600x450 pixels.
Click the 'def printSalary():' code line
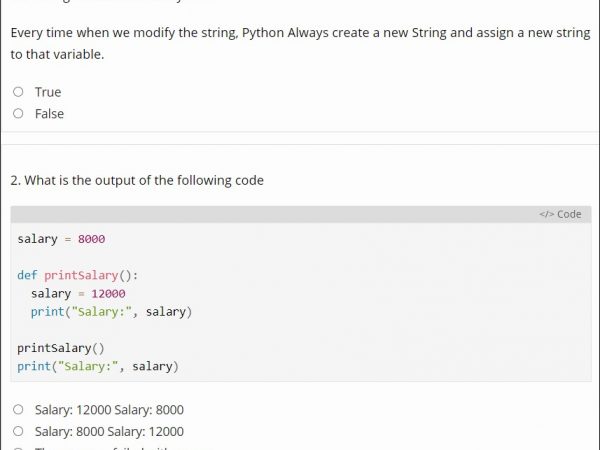(x=78, y=275)
